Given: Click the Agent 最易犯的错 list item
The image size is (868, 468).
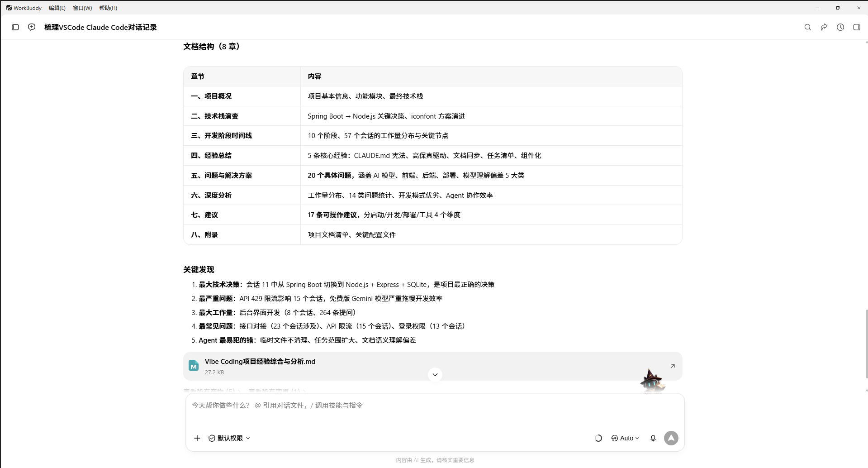Looking at the screenshot, I should pyautogui.click(x=308, y=340).
